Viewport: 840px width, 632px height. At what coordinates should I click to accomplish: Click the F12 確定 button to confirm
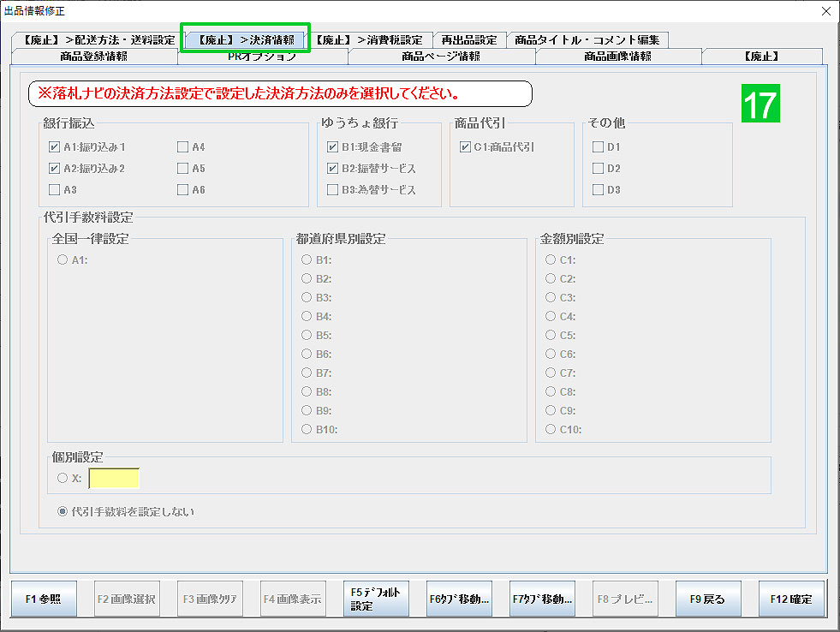[791, 598]
